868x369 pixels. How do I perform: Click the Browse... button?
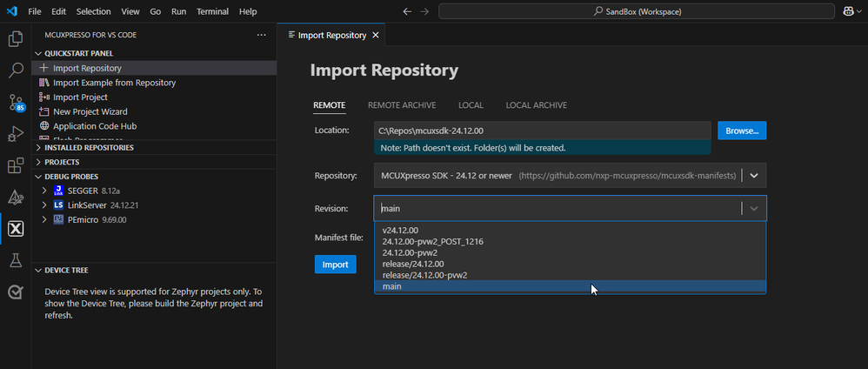point(741,131)
